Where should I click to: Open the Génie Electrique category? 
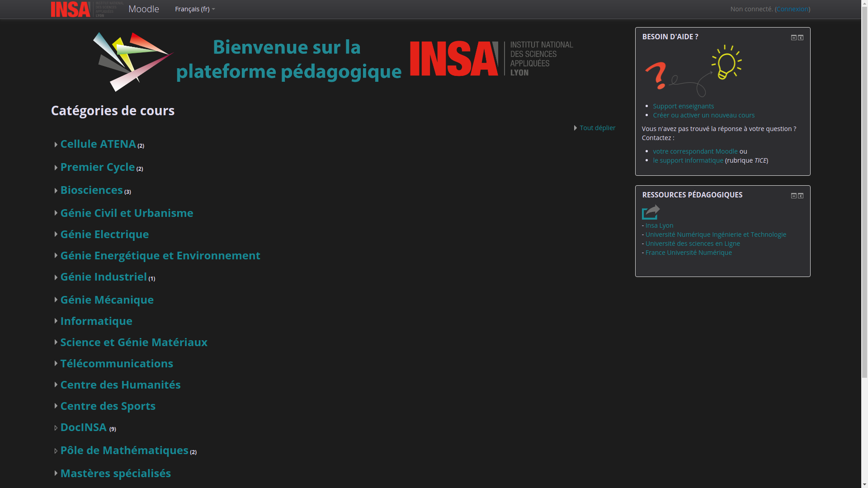(x=104, y=234)
